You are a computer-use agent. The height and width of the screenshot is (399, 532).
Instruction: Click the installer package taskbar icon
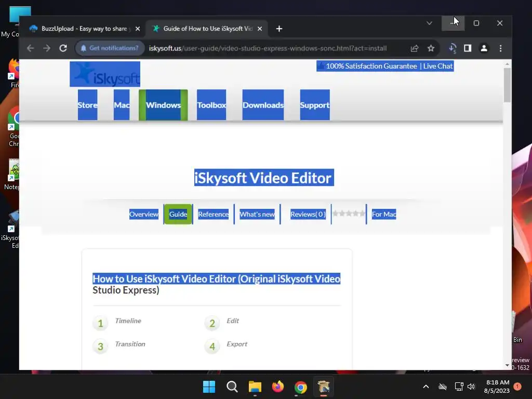tap(324, 387)
